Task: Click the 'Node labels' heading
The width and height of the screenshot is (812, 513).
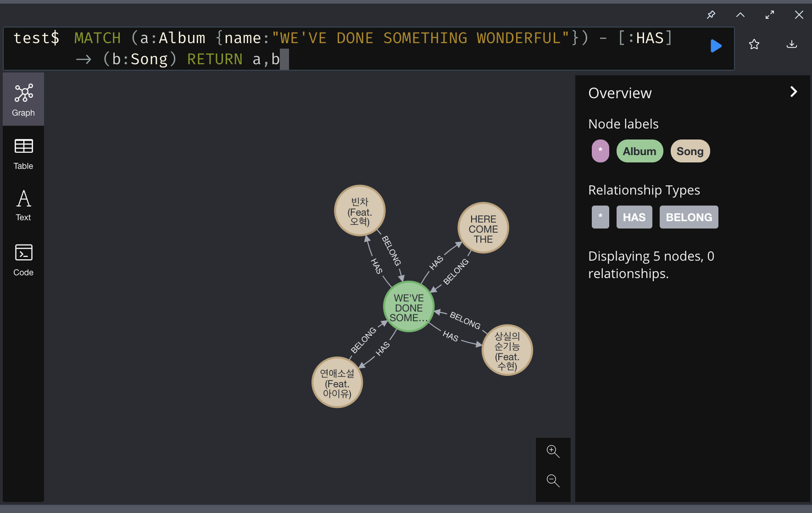Action: (x=623, y=124)
